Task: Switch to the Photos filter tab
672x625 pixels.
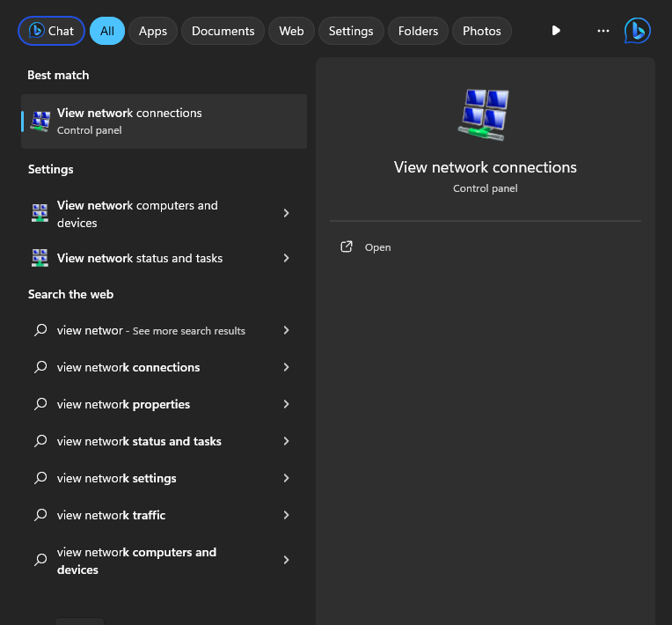Action: (x=482, y=31)
